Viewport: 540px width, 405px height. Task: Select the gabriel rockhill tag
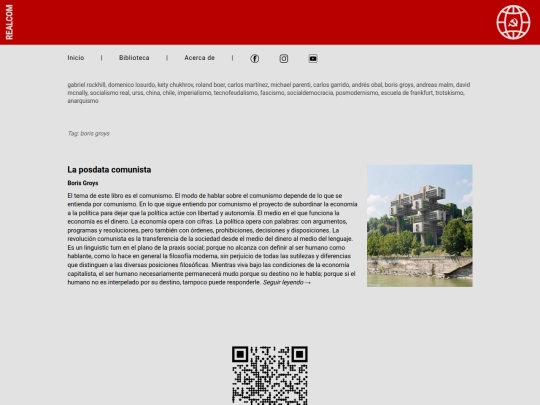coord(86,85)
